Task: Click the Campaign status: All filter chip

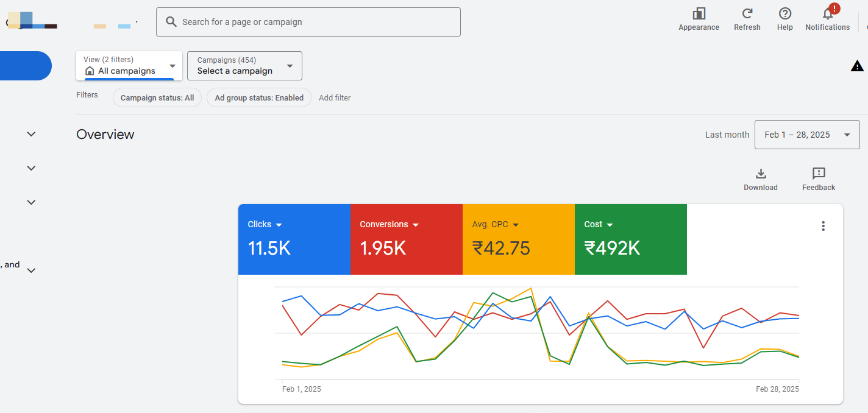Action: (x=157, y=97)
